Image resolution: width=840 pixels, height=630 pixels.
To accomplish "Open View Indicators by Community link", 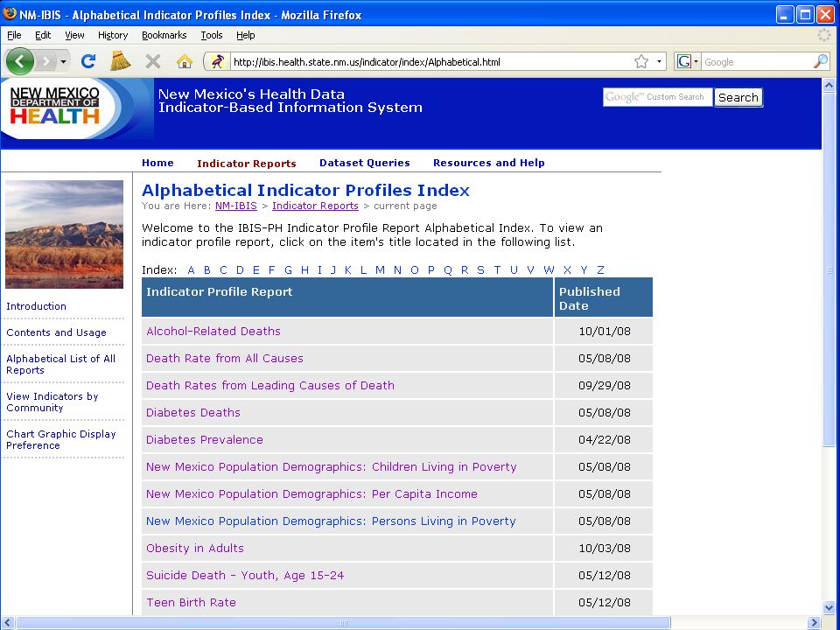I will (x=52, y=402).
